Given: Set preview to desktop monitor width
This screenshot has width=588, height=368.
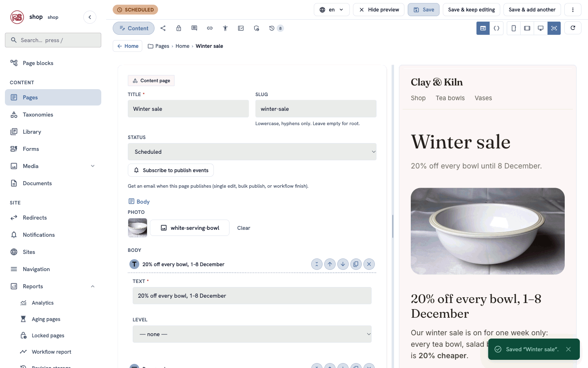Looking at the screenshot, I should [541, 28].
